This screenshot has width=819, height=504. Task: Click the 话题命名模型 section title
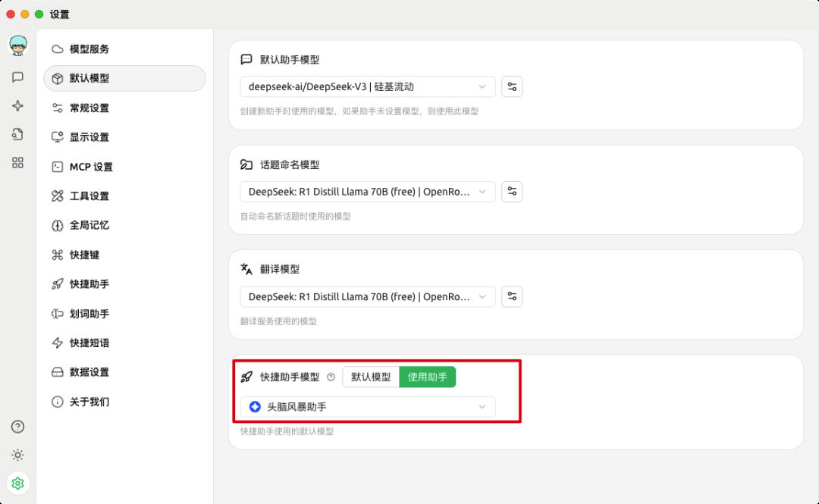pos(290,165)
